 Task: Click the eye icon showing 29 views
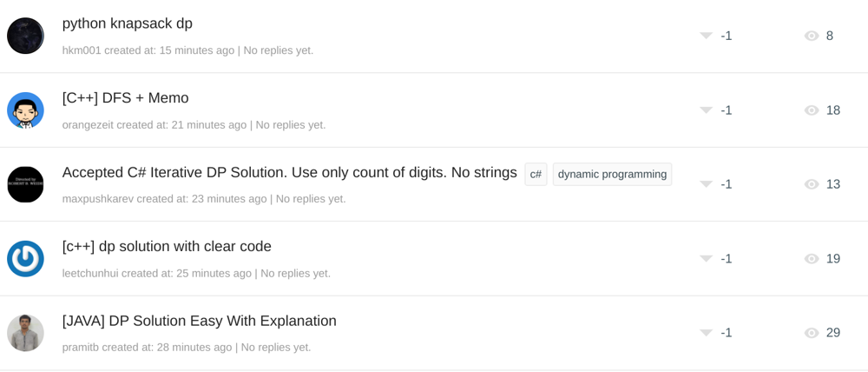pos(812,333)
